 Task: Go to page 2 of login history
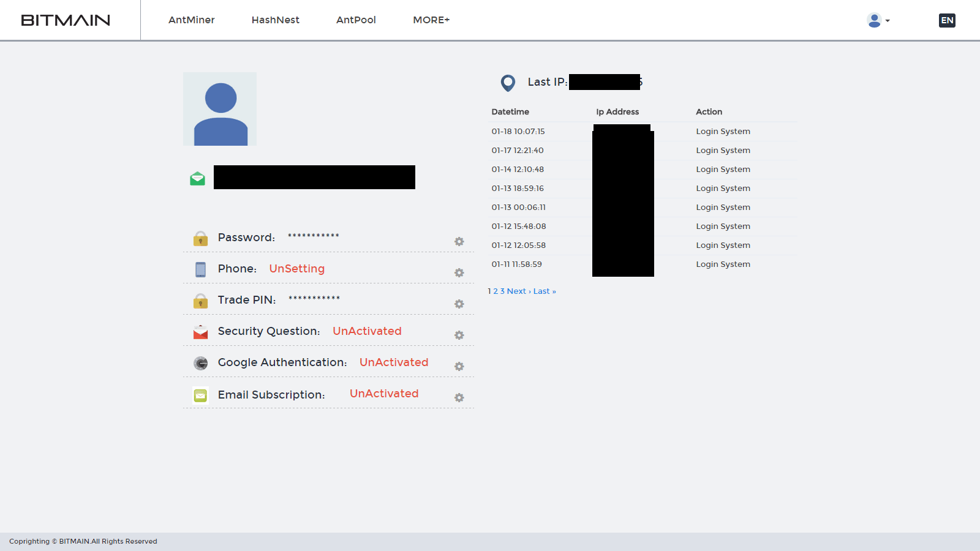pyautogui.click(x=496, y=291)
